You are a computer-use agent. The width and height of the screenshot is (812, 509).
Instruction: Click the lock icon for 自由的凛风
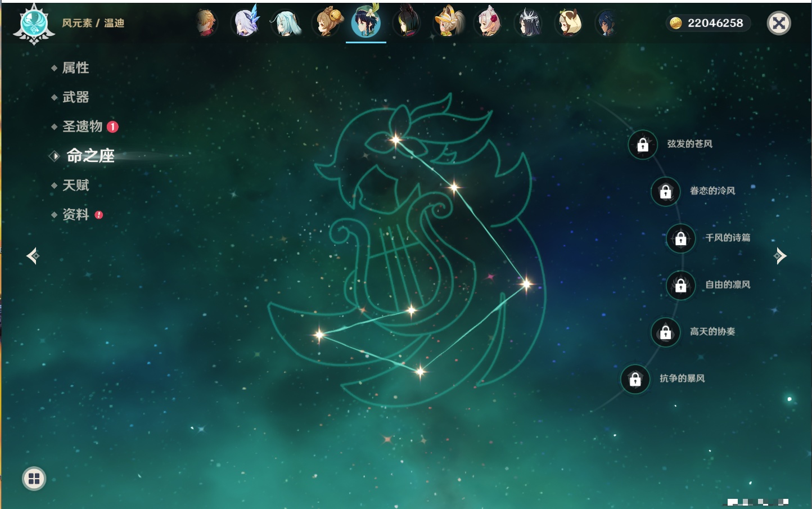[x=681, y=286]
